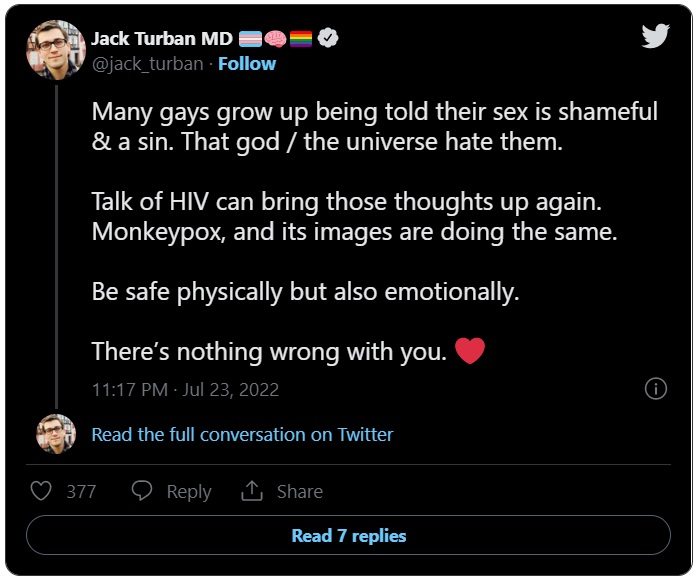Open Jack Turban's large profile picture
699x582 pixels.
56,50
